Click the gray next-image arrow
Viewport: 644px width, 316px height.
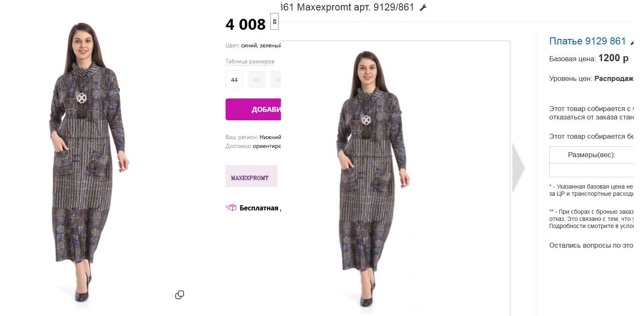519,168
